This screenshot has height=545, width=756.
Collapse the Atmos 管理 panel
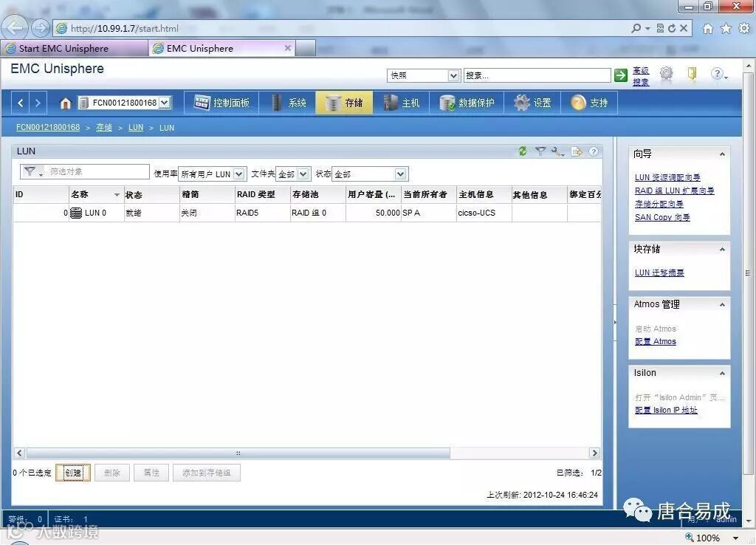coord(722,305)
